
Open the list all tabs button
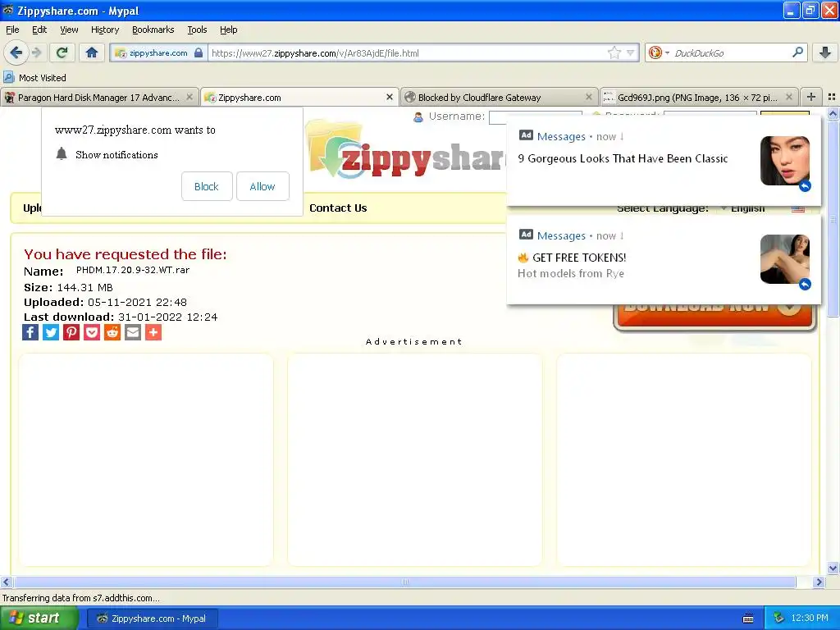(x=832, y=97)
